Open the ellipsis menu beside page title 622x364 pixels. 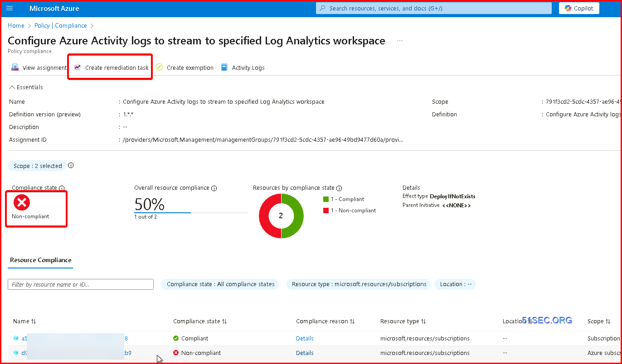tap(400, 41)
